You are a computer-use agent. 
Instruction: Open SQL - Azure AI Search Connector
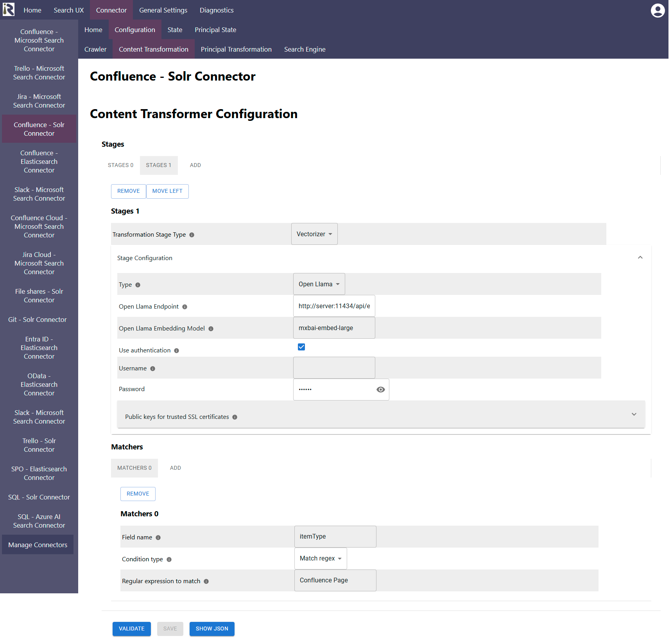click(x=39, y=521)
